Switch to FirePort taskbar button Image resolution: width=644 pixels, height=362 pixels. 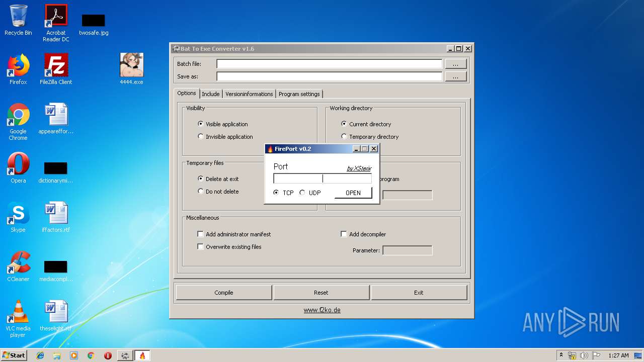tap(142, 355)
